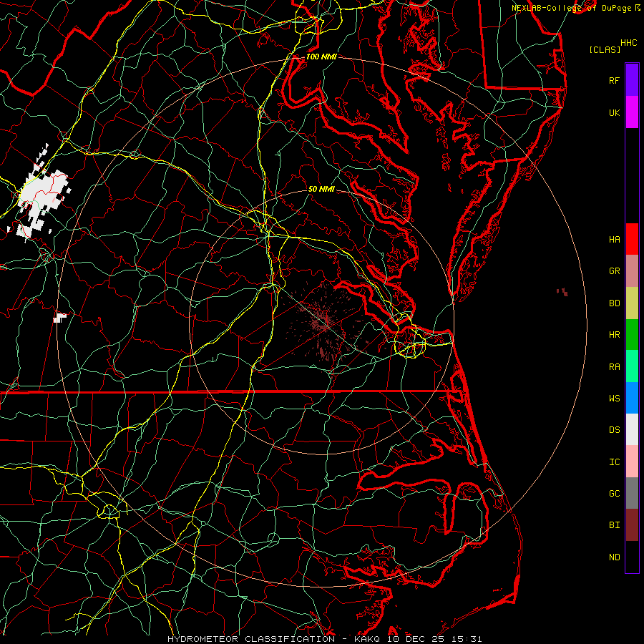Click the ND black legend swatch
644x644 pixels.
(632, 557)
